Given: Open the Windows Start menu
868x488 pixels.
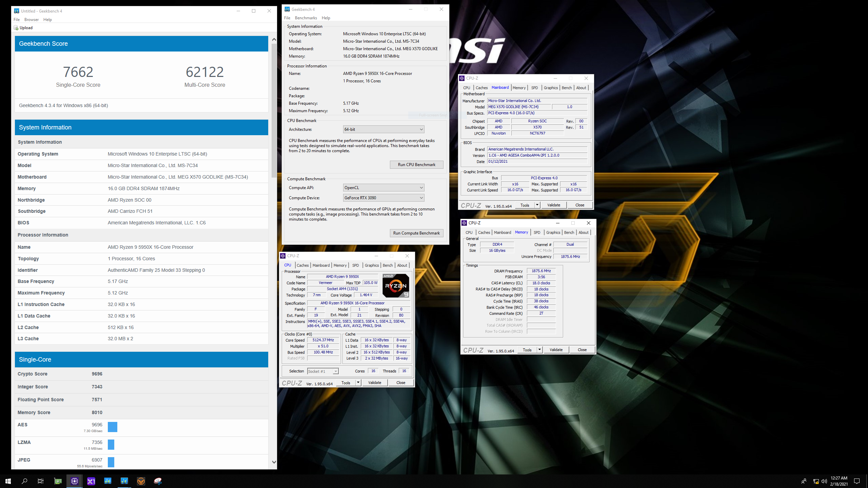Looking at the screenshot, I should tap(8, 481).
